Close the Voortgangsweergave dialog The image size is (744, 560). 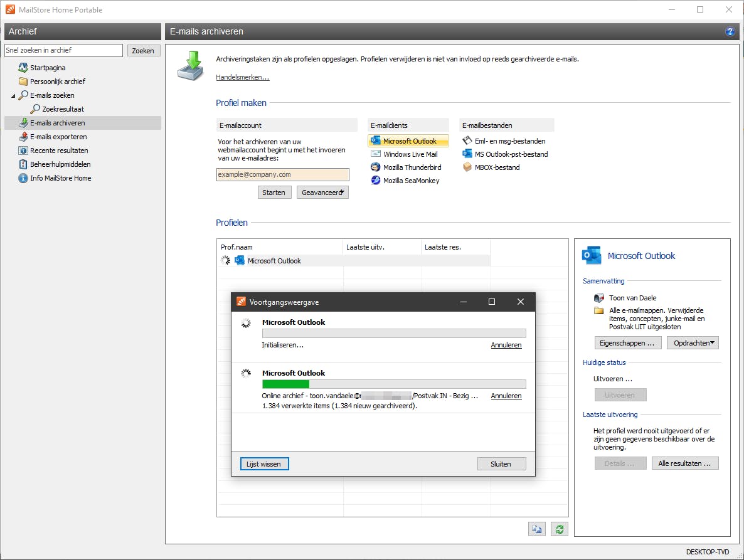pos(521,302)
